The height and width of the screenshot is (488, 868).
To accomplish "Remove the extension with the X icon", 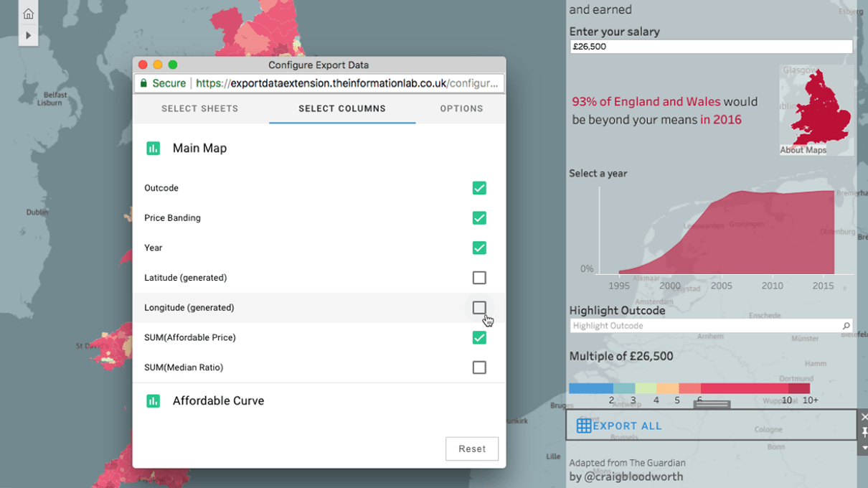I will coord(864,417).
